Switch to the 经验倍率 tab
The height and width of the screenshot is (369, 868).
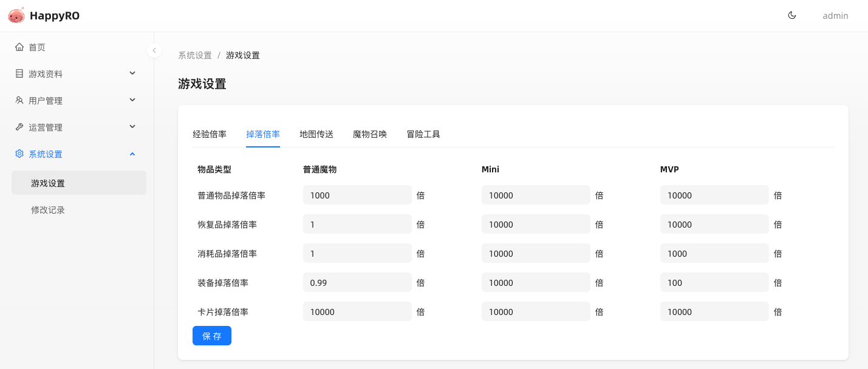210,134
